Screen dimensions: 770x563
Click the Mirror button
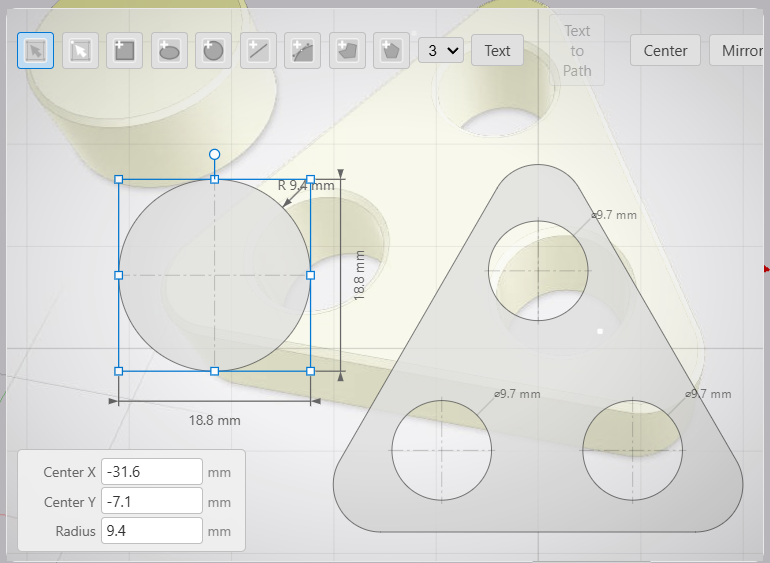pyautogui.click(x=739, y=51)
